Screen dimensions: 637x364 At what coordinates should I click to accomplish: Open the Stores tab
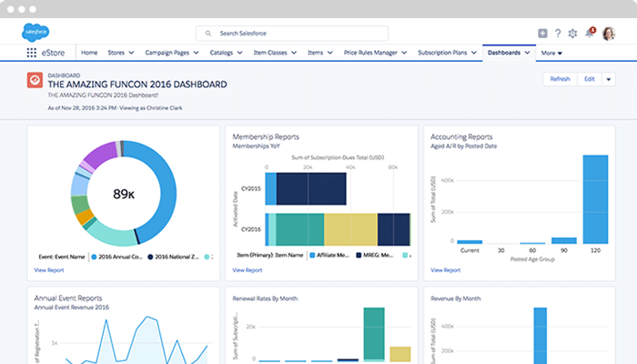pyautogui.click(x=116, y=53)
